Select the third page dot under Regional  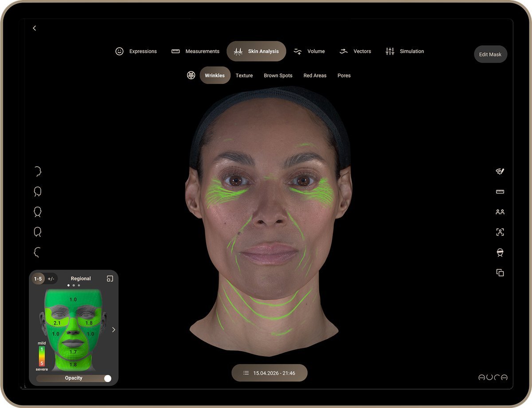click(79, 286)
